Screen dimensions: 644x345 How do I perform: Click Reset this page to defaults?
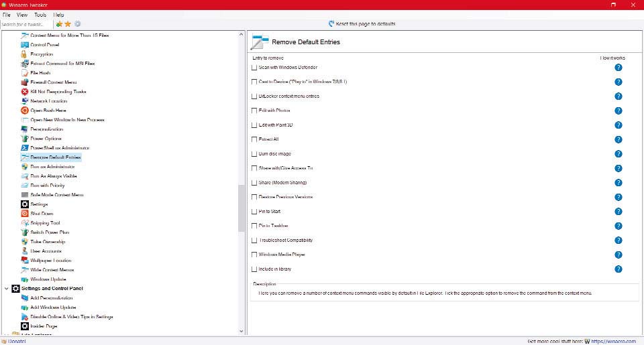(362, 24)
